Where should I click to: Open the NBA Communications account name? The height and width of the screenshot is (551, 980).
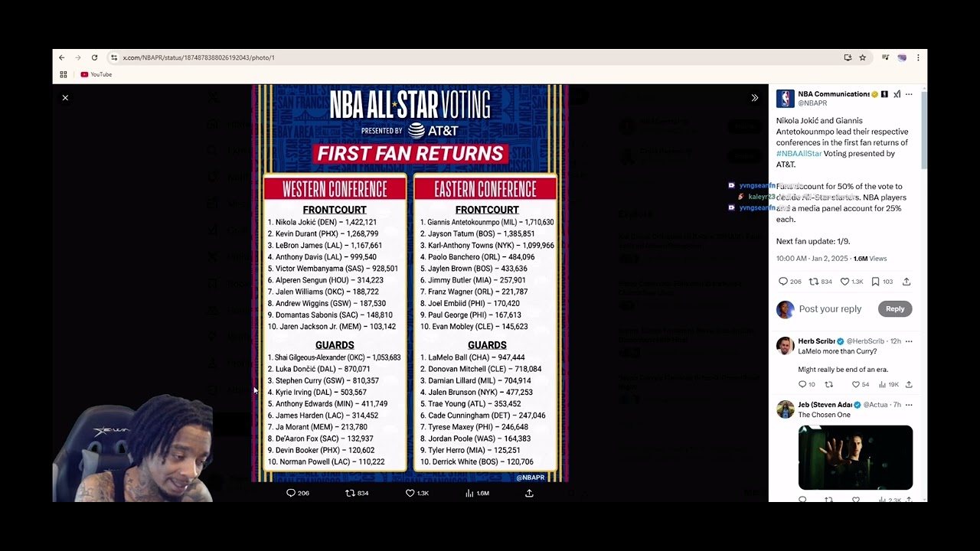point(834,94)
